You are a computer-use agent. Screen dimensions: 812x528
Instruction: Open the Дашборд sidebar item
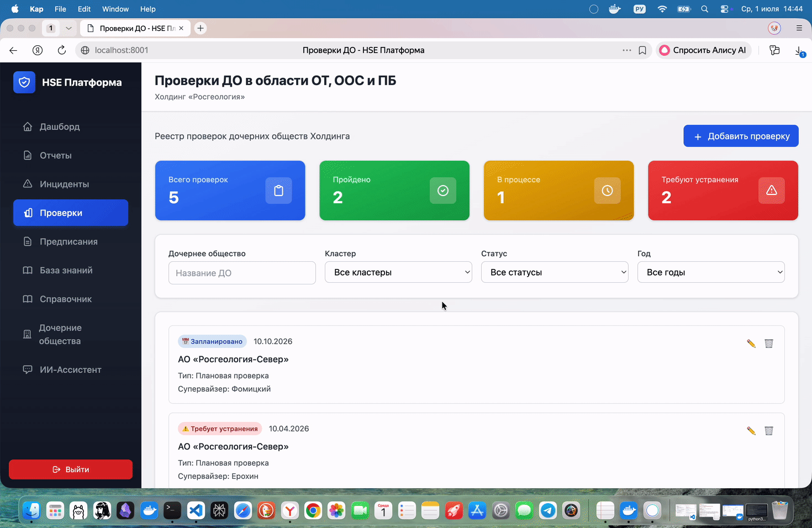tap(71, 126)
